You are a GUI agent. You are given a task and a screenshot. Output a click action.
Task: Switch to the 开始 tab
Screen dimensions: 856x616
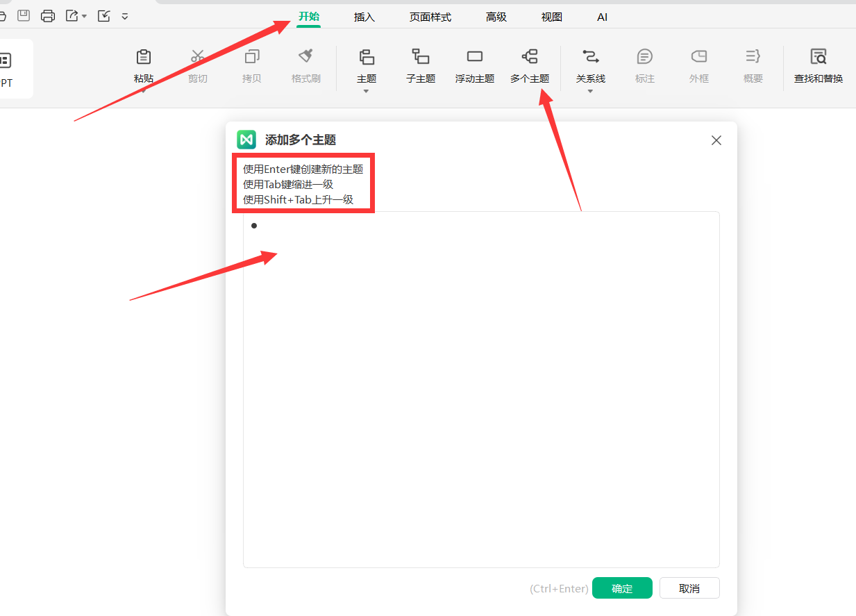pyautogui.click(x=309, y=17)
